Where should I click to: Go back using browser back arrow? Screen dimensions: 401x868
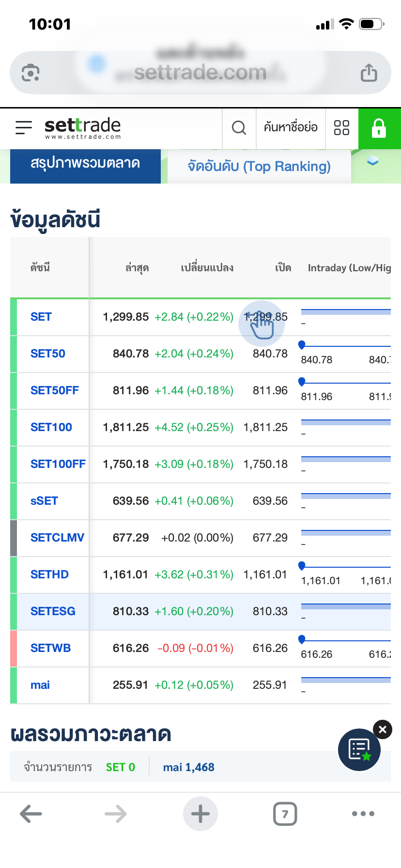point(31,814)
